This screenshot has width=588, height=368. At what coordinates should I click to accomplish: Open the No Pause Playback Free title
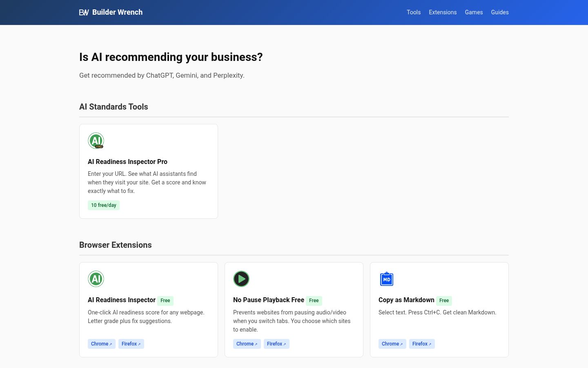(269, 300)
